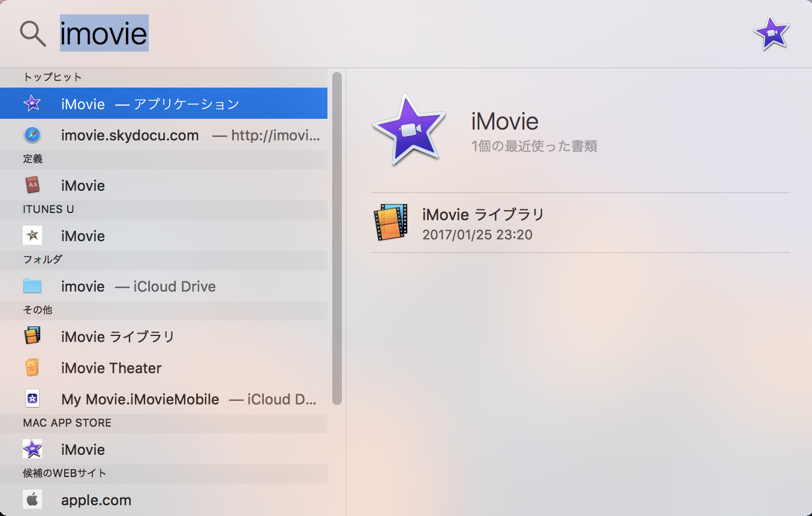Click the Mac App Store iMovie icon
Image resolution: width=812 pixels, height=516 pixels.
[32, 449]
